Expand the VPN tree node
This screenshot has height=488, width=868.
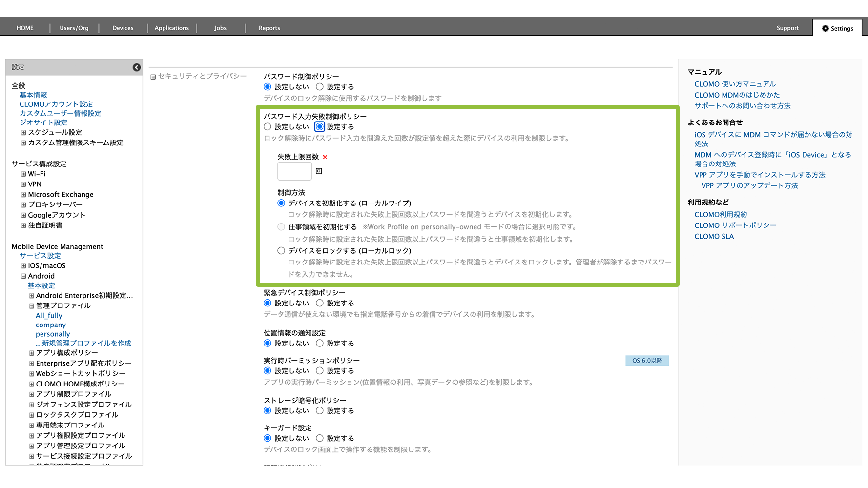coord(23,184)
